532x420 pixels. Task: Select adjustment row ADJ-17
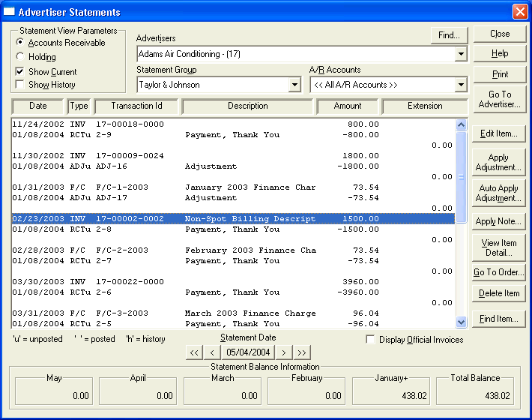(233, 198)
